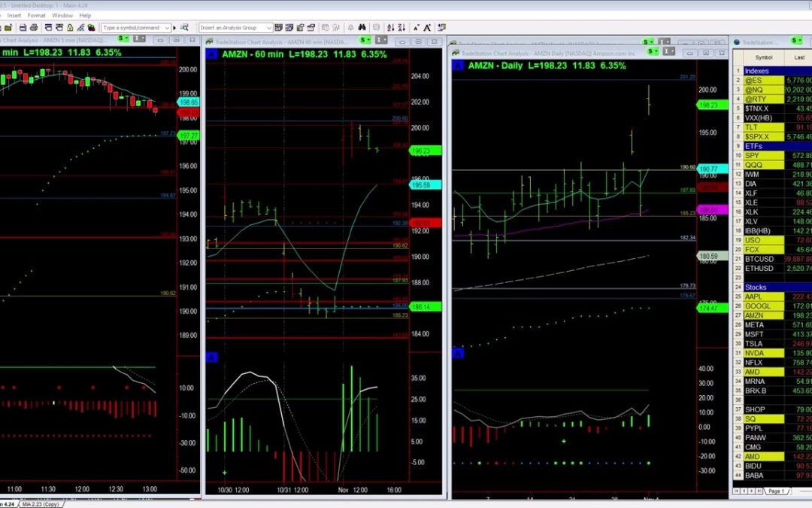
Task: Click the alert bell toolbar icon
Action: coord(350,28)
